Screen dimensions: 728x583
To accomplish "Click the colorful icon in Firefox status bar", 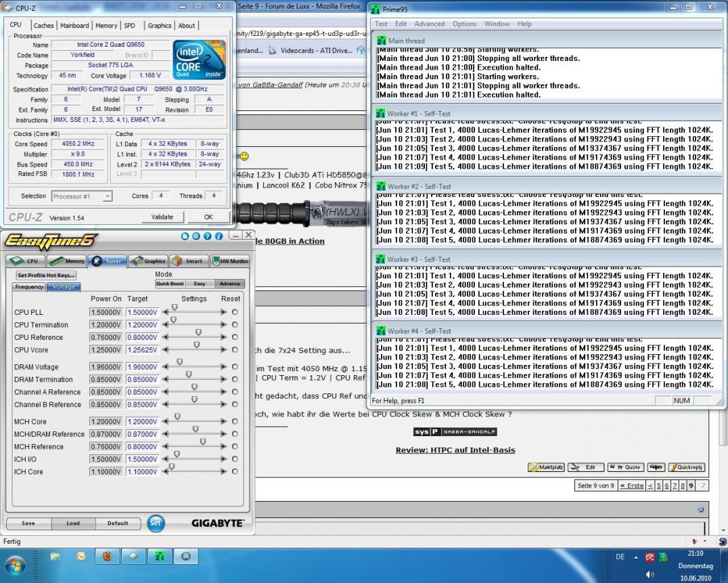I will 695,542.
